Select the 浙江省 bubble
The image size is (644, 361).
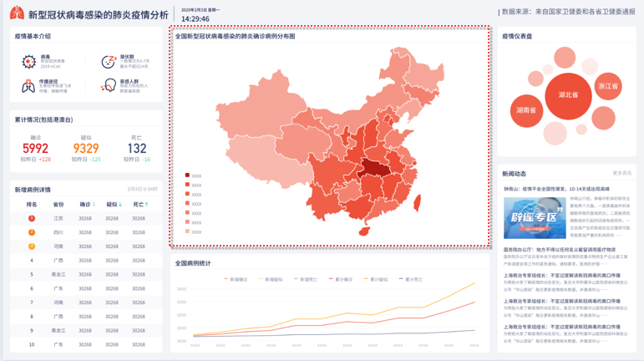pyautogui.click(x=608, y=86)
